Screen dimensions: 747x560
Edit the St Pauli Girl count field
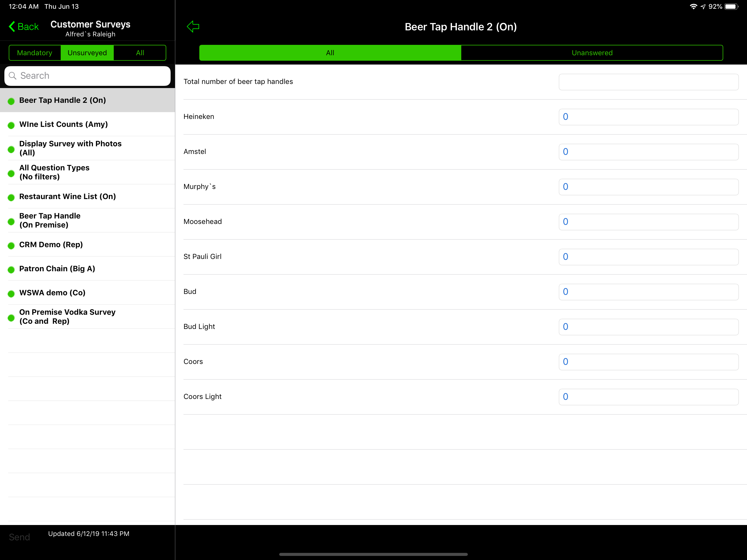pos(648,257)
